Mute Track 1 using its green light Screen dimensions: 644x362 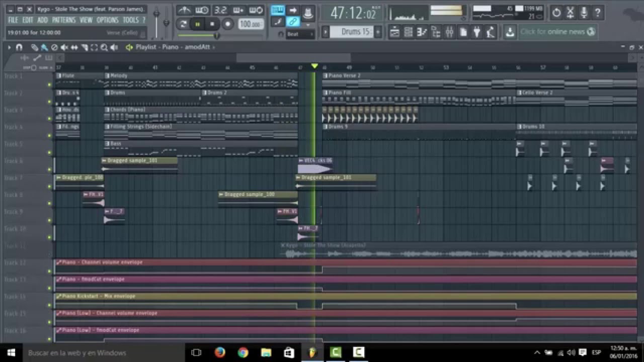coord(49,84)
